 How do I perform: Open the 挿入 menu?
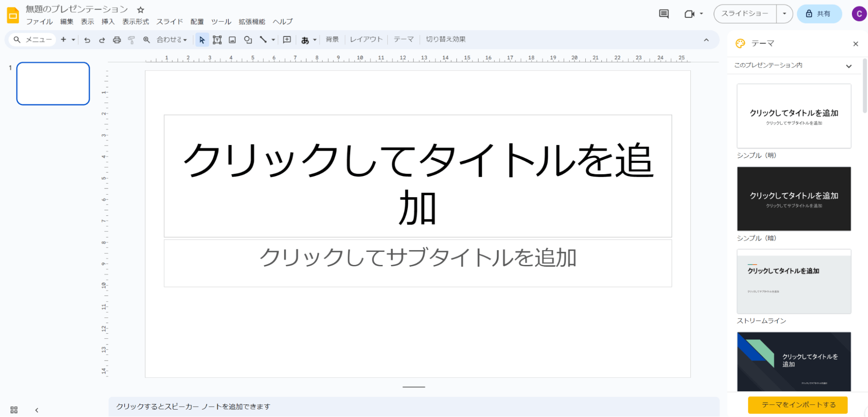pos(108,22)
